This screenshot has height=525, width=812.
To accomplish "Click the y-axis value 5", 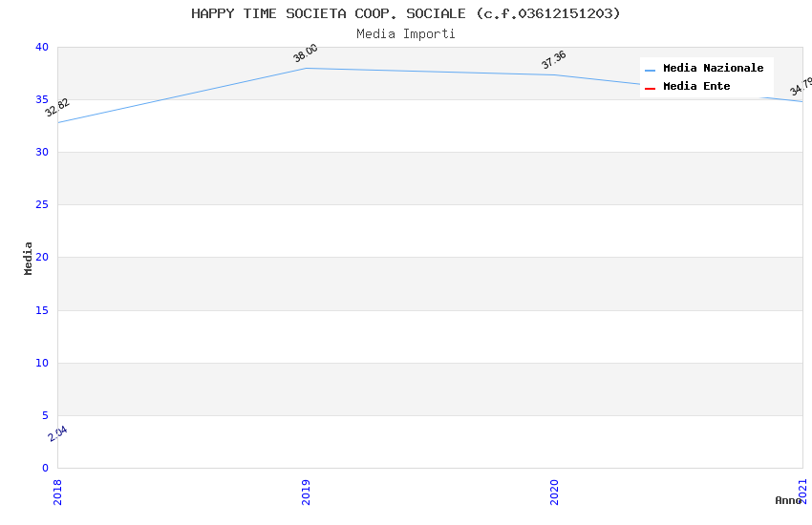I will pyautogui.click(x=45, y=416).
